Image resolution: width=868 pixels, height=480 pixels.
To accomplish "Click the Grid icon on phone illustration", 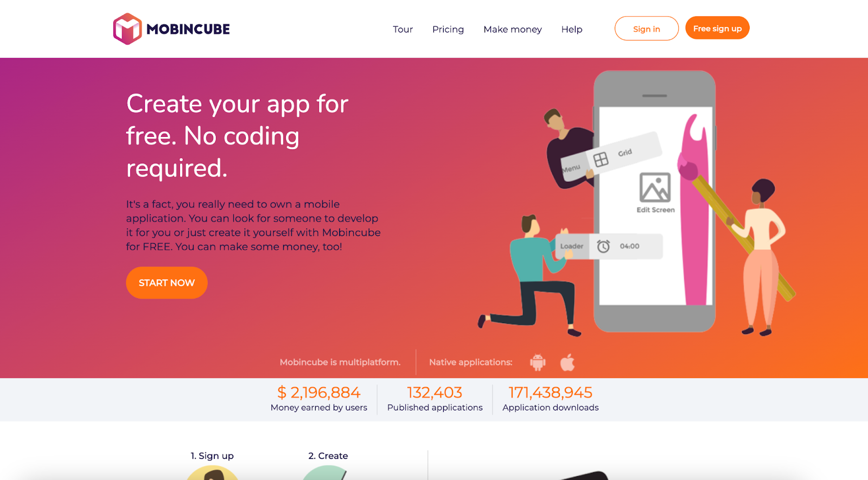I will click(x=601, y=160).
